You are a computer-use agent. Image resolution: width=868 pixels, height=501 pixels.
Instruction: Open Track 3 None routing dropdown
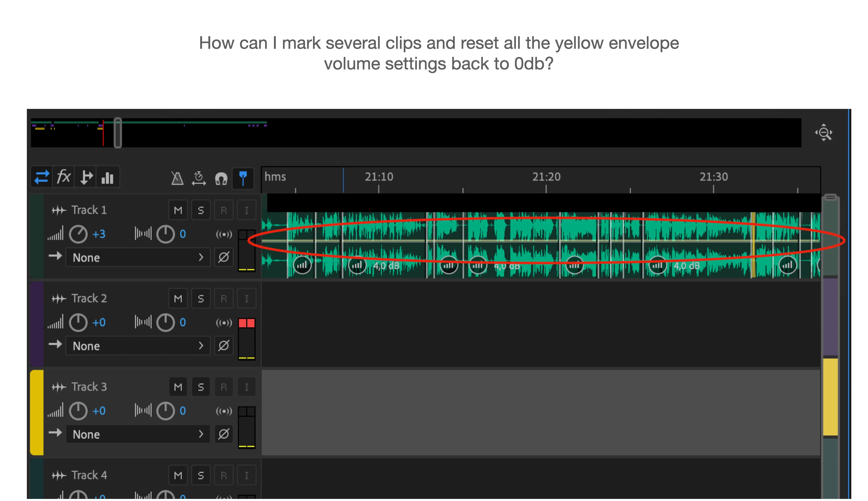click(x=138, y=434)
